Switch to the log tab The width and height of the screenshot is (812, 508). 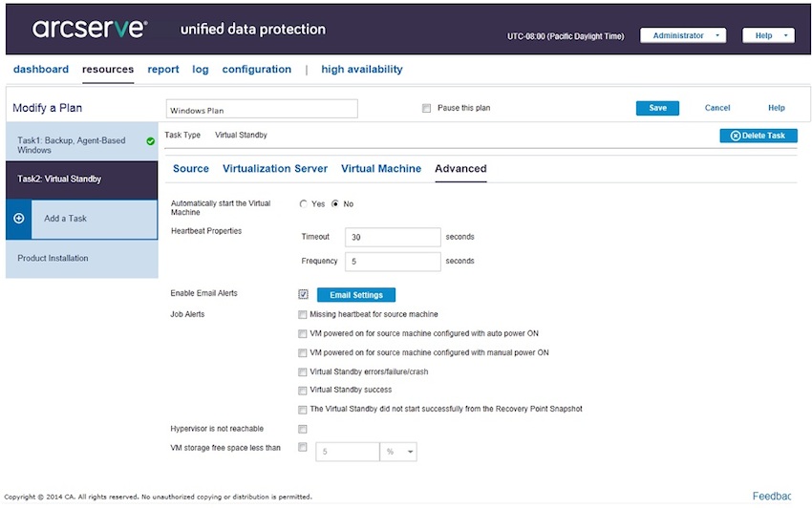tap(201, 70)
